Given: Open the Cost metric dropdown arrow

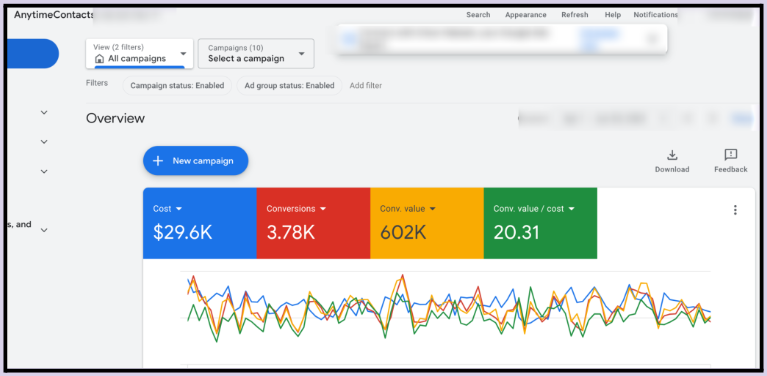Looking at the screenshot, I should [x=179, y=209].
